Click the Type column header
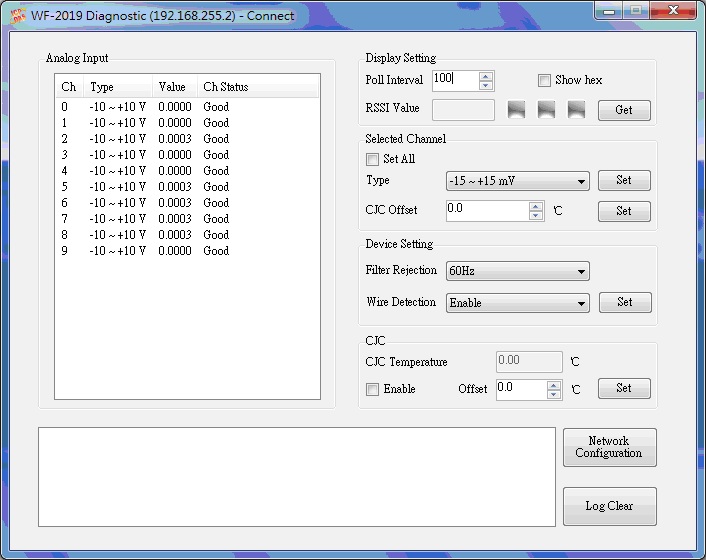706x560 pixels. [x=118, y=86]
